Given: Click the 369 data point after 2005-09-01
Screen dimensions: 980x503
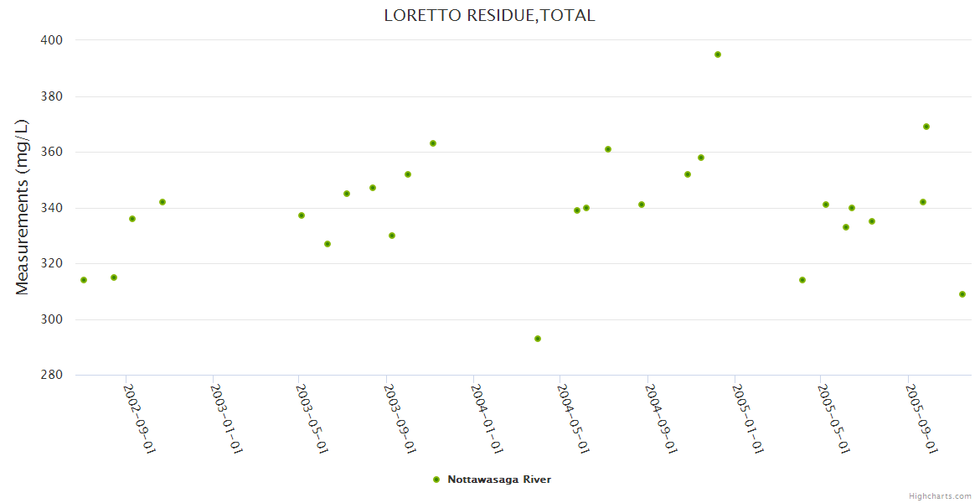Looking at the screenshot, I should click(x=926, y=127).
